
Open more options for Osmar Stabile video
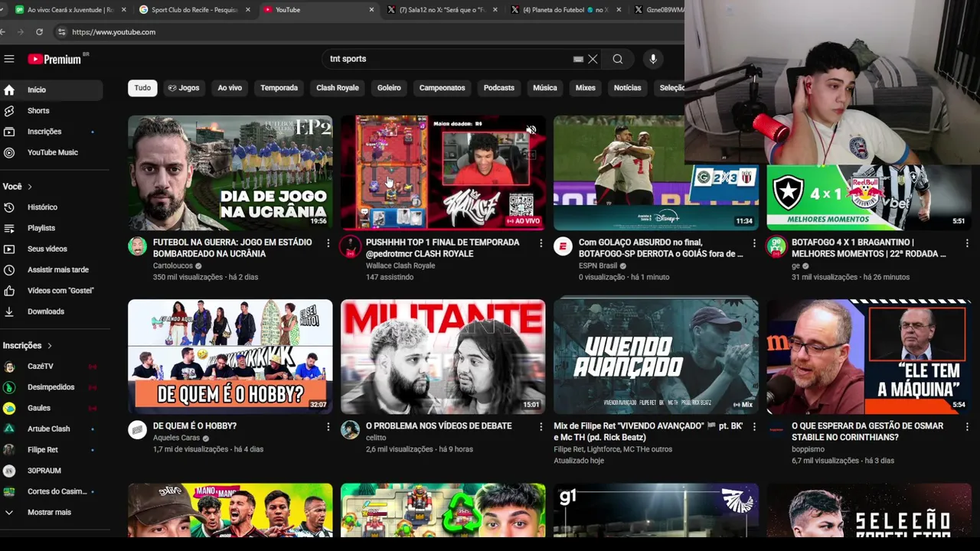pyautogui.click(x=966, y=427)
